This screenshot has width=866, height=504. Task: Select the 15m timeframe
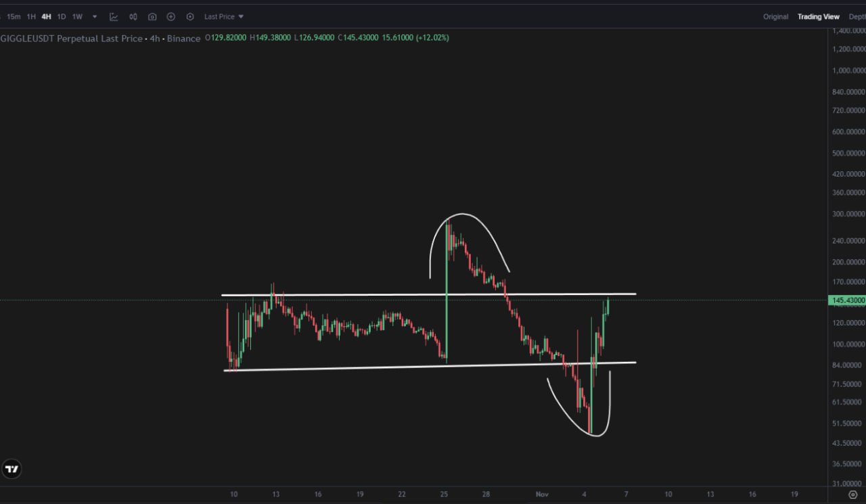tap(14, 16)
